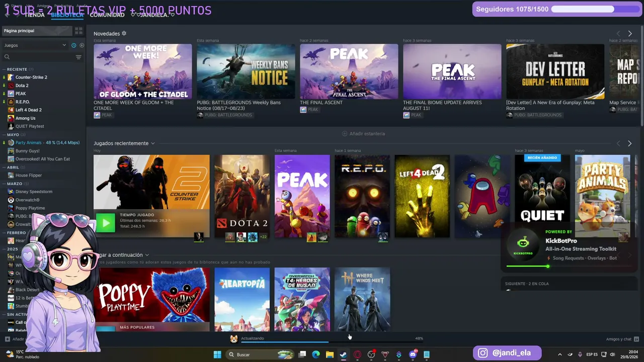Click the dog icon beside Actualizando
This screenshot has height=362, width=644.
pyautogui.click(x=233, y=339)
